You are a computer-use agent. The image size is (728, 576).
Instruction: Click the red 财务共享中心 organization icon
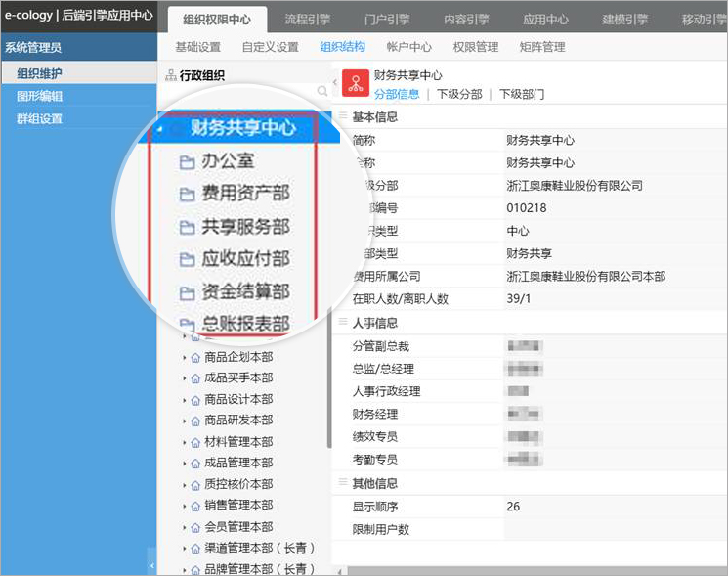pyautogui.click(x=357, y=83)
